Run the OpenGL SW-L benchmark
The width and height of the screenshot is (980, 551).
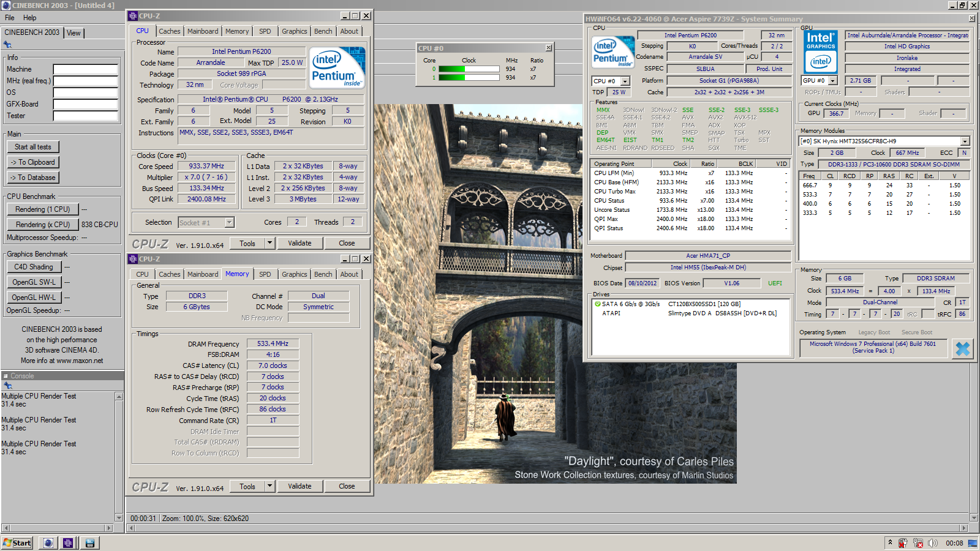pyautogui.click(x=34, y=282)
